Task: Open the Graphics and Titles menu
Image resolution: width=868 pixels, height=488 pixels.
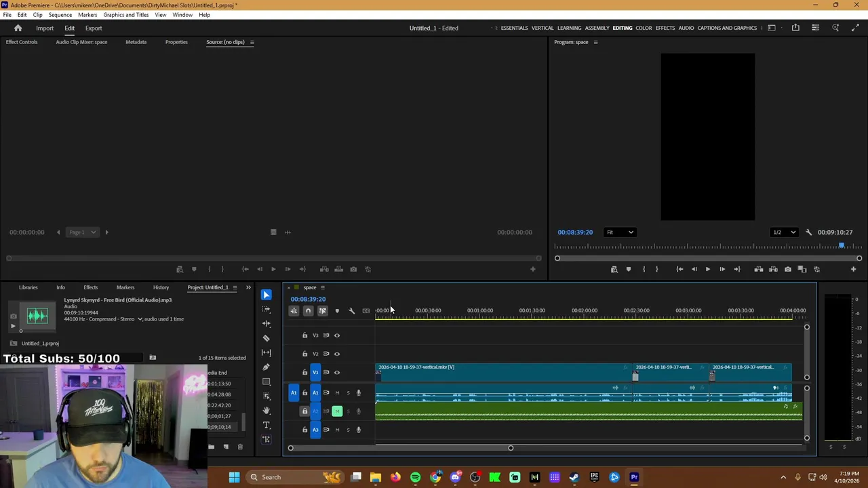Action: 126,15
